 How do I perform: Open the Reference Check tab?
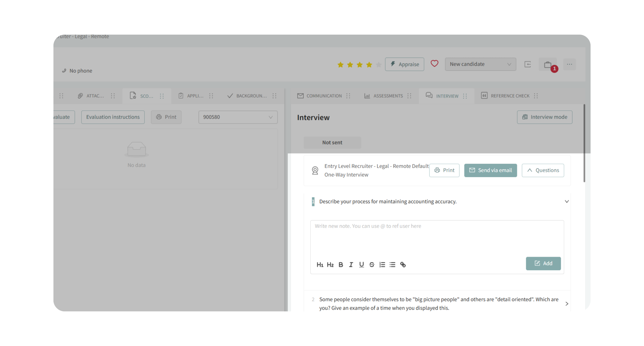(x=506, y=96)
